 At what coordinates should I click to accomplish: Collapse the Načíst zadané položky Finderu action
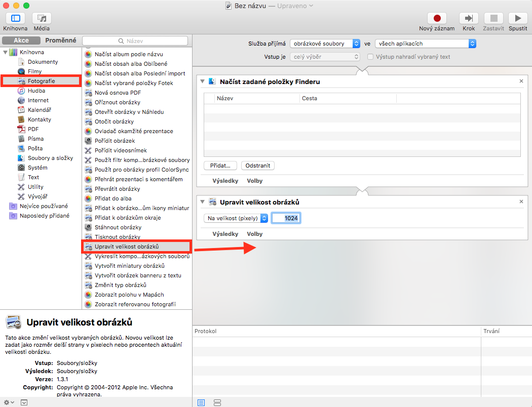[203, 82]
